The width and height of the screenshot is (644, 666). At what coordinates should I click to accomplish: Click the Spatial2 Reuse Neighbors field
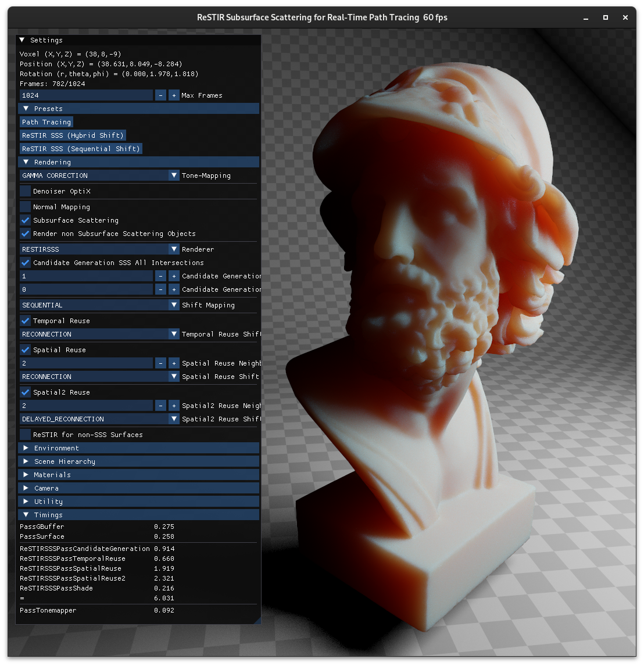(x=86, y=406)
